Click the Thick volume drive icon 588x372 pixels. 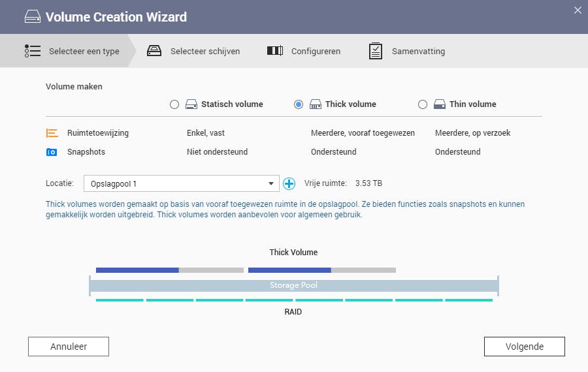tap(316, 104)
